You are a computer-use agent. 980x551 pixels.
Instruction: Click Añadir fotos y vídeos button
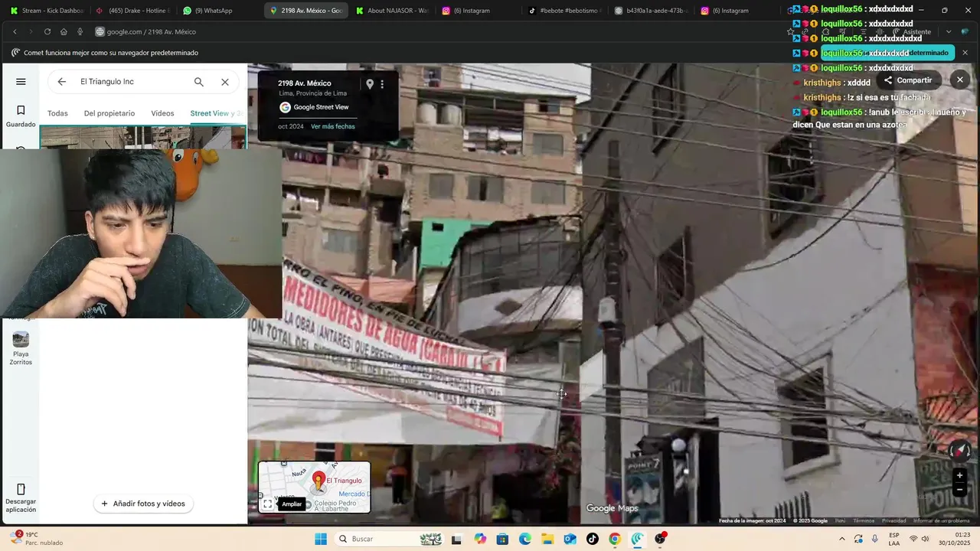click(143, 504)
